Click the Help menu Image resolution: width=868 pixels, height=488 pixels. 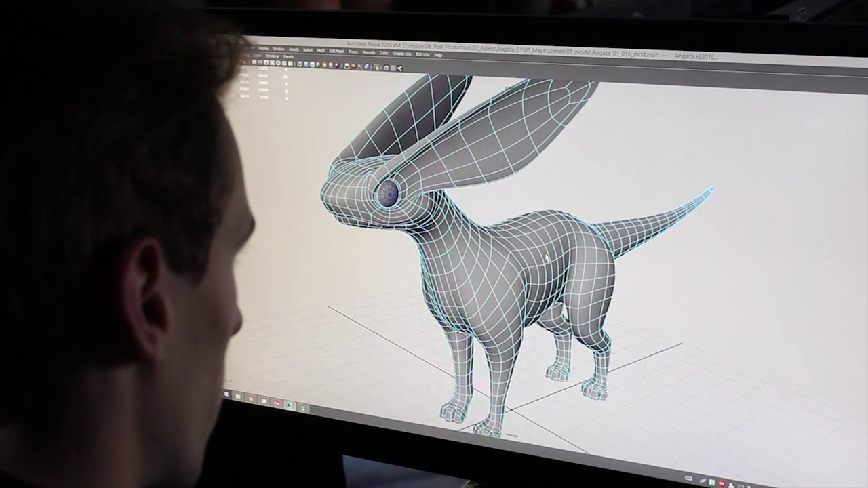[438, 54]
